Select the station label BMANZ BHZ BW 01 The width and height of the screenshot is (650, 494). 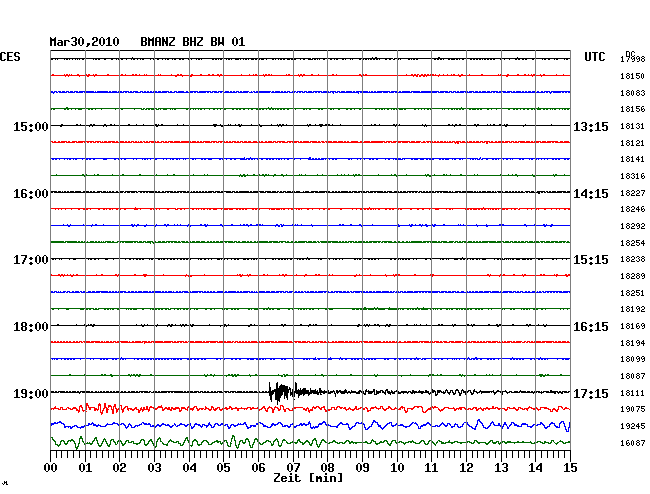click(x=192, y=42)
